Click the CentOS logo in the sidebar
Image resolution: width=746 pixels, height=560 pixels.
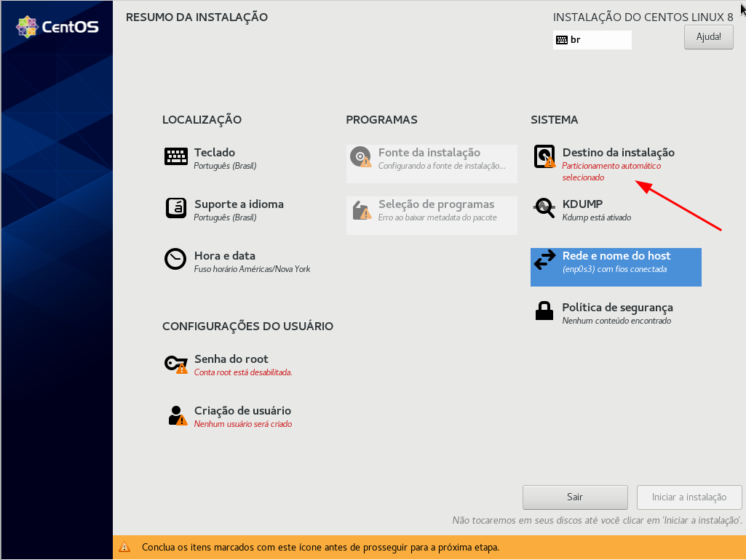point(57,27)
